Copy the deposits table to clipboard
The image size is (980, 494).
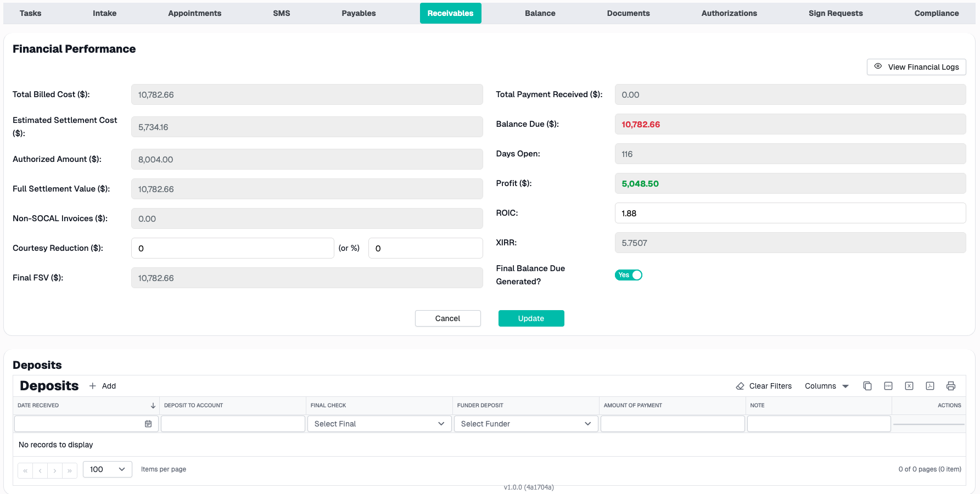click(867, 386)
